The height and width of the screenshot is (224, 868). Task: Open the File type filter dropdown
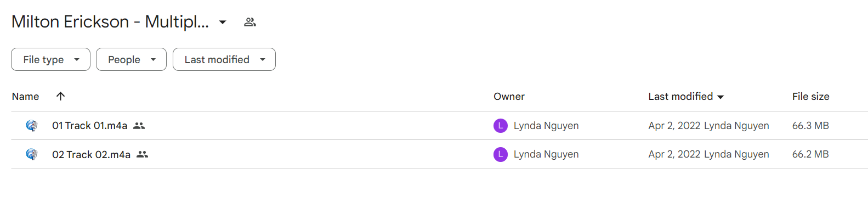click(50, 59)
